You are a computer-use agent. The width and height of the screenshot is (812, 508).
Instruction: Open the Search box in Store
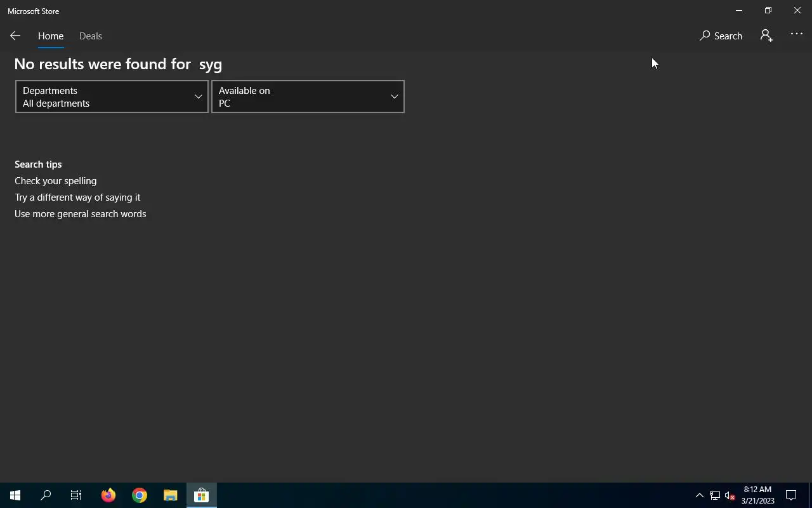721,36
